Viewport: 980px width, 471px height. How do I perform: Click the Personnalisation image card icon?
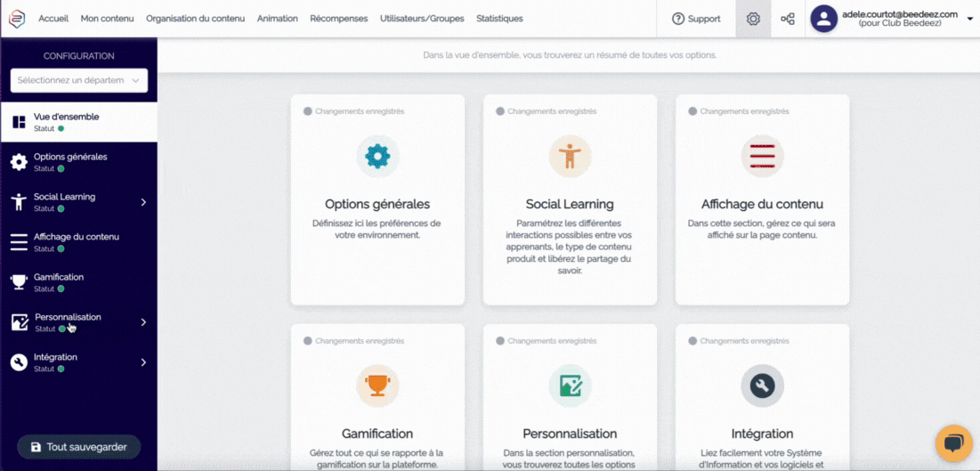570,386
